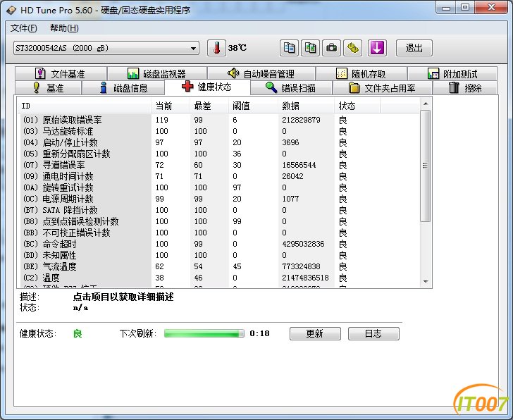This screenshot has width=513, height=420.
Task: Select row (BB) 不可校正错误计数
Action: [x=219, y=233]
